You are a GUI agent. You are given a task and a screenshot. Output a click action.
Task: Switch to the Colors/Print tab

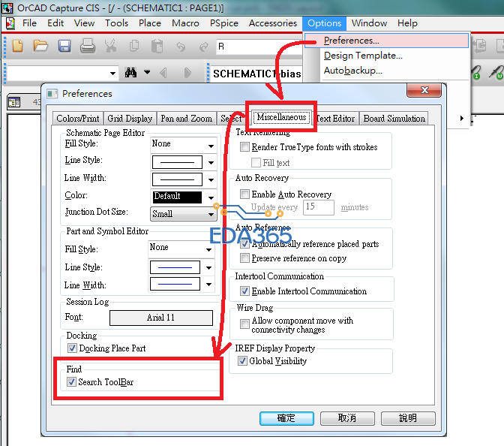[78, 119]
